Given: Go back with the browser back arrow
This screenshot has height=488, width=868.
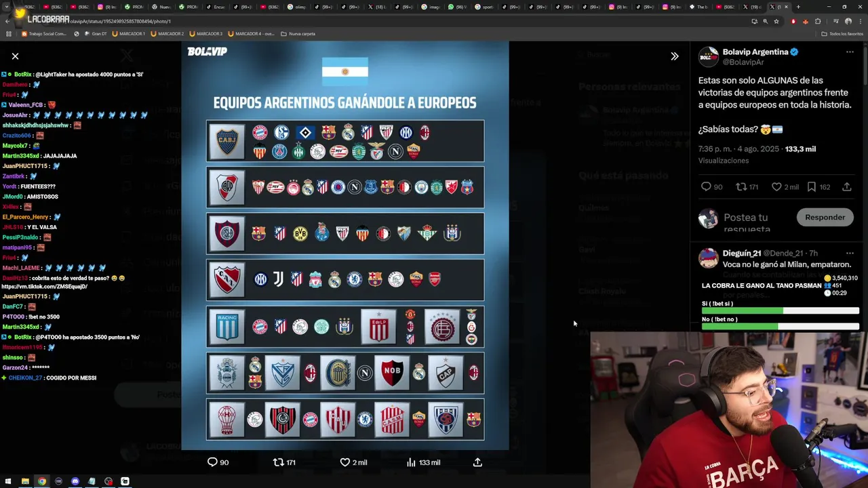Looking at the screenshot, I should point(7,21).
